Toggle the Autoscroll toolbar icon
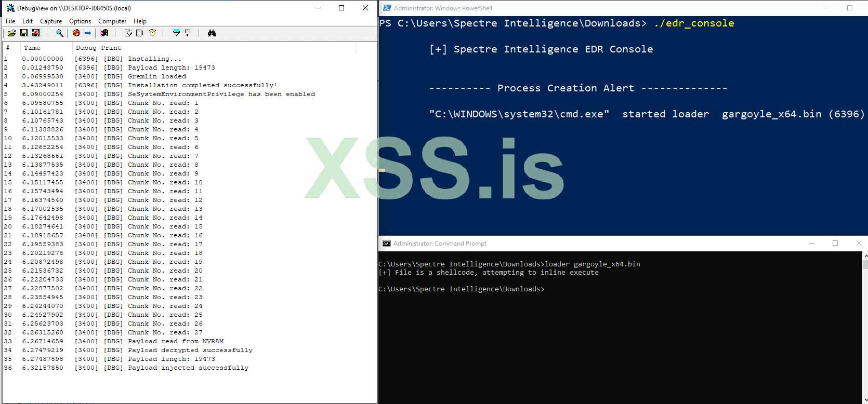868x404 pixels. 140,33
